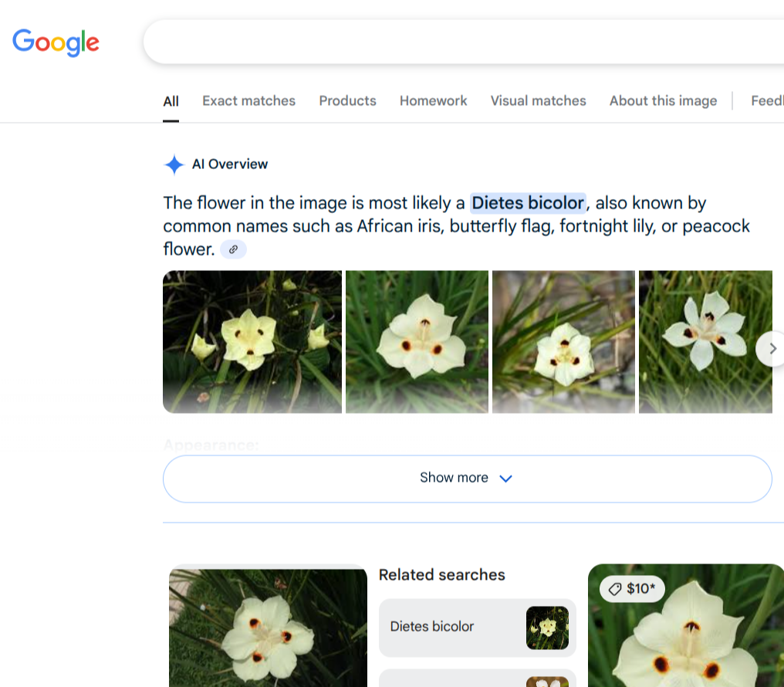The image size is (784, 687).
Task: Click the search input field
Action: coord(464,42)
